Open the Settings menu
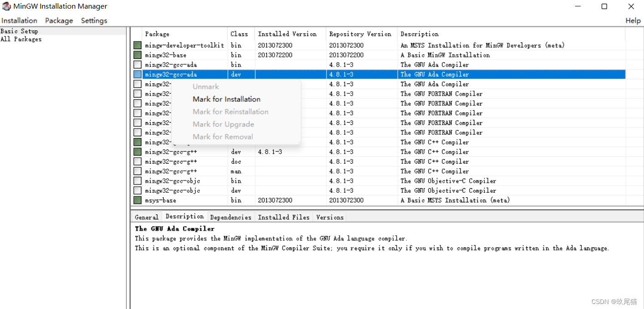 coord(94,21)
